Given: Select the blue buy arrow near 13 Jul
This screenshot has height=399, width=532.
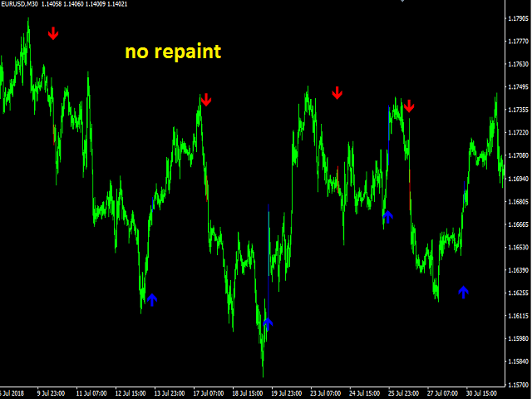Looking at the screenshot, I should click(152, 300).
